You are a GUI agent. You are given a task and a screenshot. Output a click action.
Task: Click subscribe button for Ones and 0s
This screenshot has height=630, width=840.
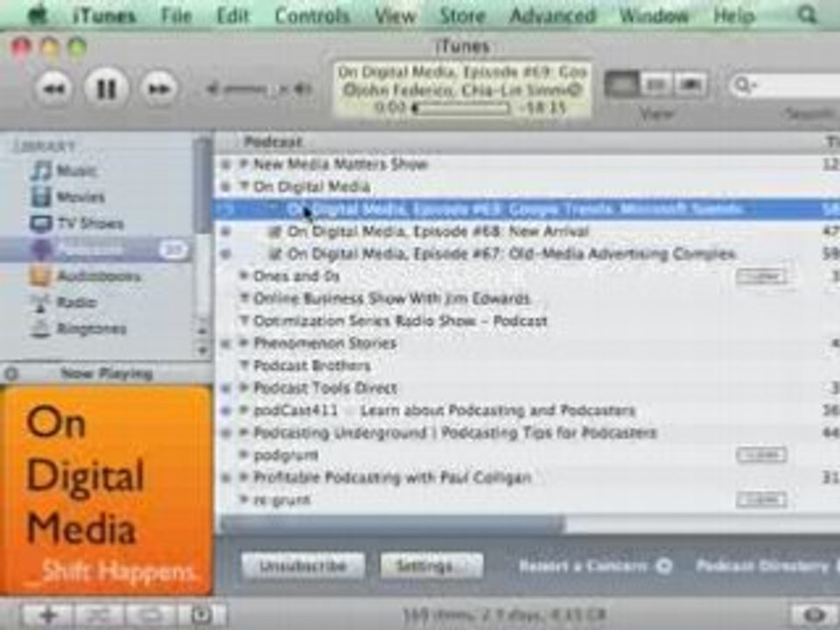click(x=761, y=276)
